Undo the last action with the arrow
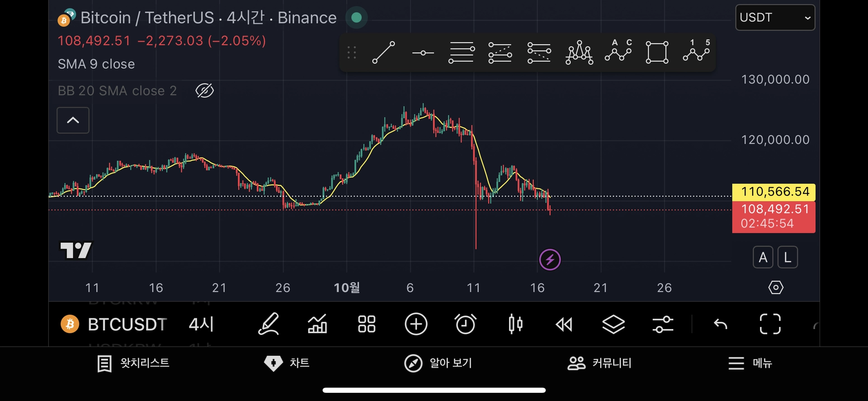 (x=720, y=324)
